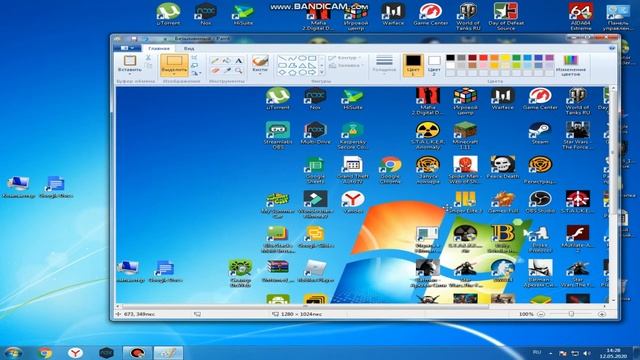Choose the black swatch in the palette
This screenshot has height=360, width=640.
click(450, 58)
